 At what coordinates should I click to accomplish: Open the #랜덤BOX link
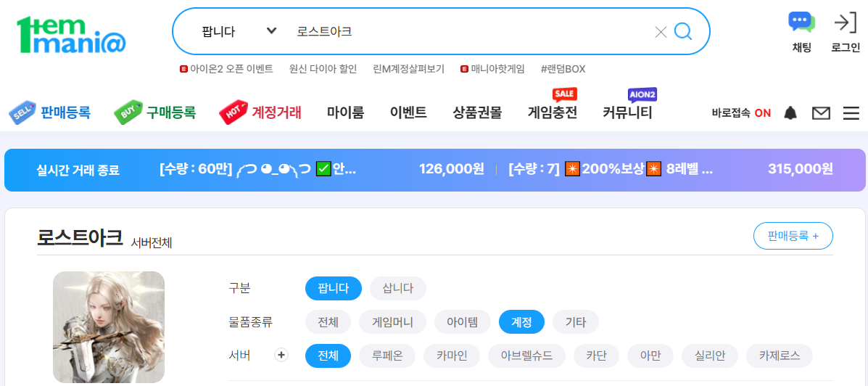point(563,69)
